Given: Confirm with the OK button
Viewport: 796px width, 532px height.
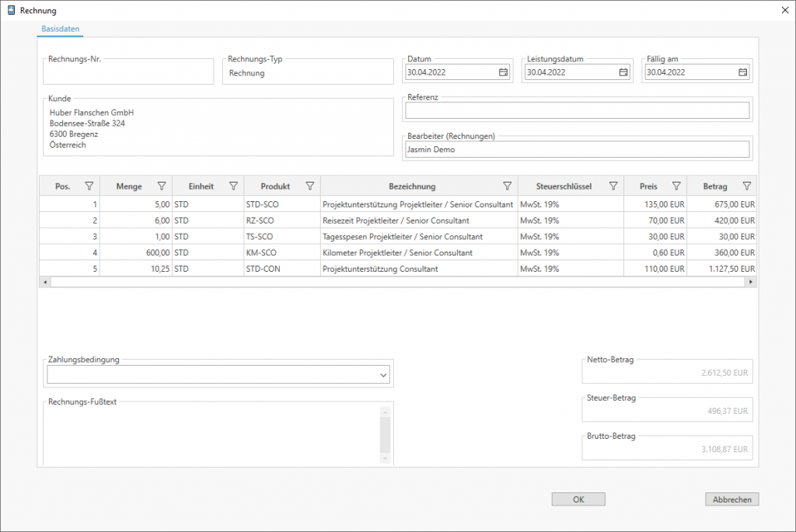Looking at the screenshot, I should [x=578, y=499].
